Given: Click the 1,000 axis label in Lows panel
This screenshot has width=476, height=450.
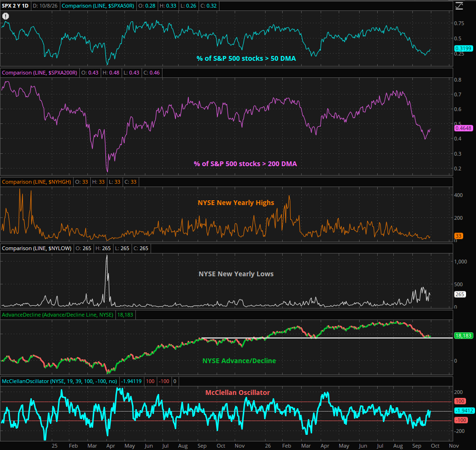Looking at the screenshot, I should coord(460,262).
